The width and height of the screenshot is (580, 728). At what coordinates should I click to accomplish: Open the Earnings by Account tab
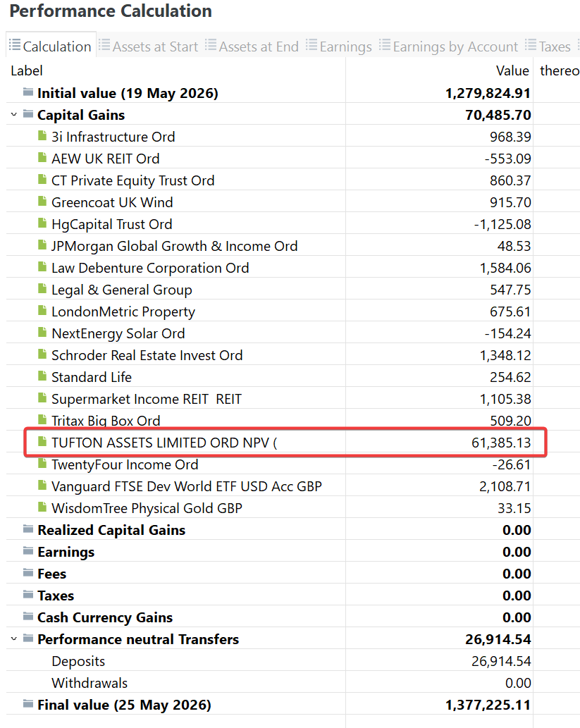(x=448, y=47)
